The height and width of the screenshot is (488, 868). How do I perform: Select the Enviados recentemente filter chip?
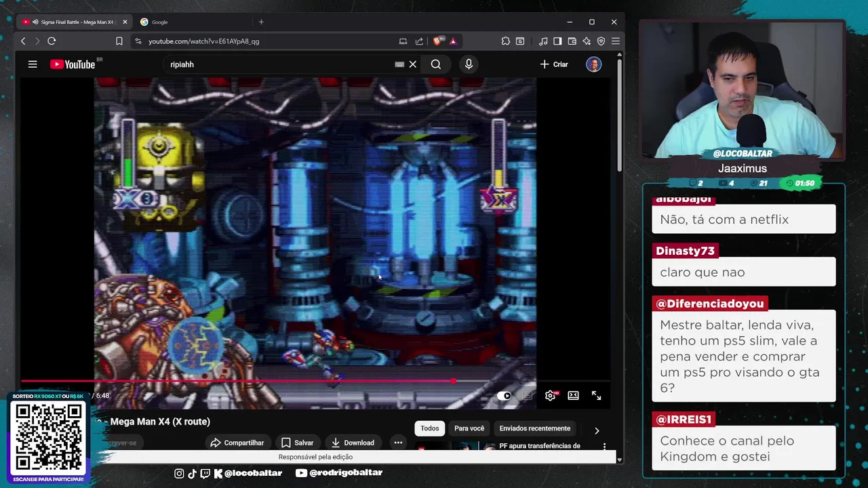535,428
